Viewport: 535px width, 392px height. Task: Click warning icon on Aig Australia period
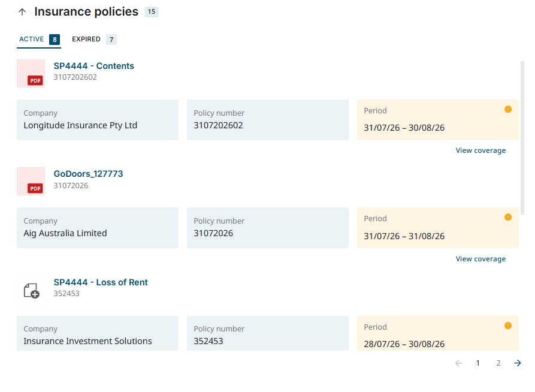[508, 217]
